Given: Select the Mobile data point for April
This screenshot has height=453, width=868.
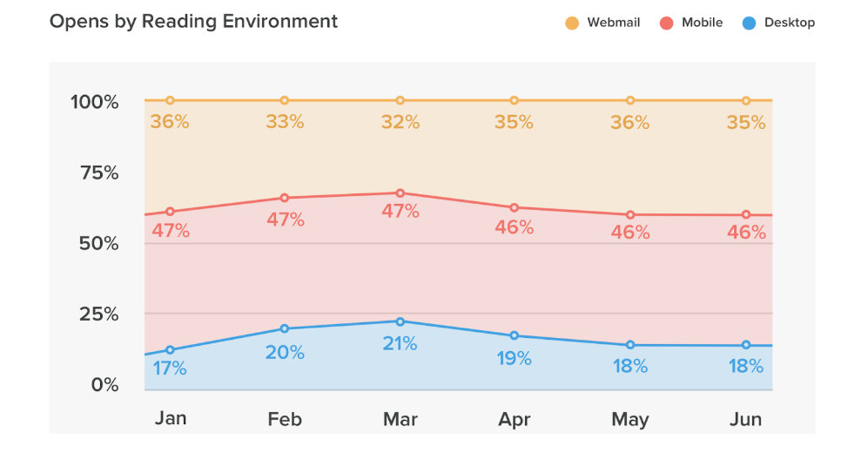Looking at the screenshot, I should (514, 207).
